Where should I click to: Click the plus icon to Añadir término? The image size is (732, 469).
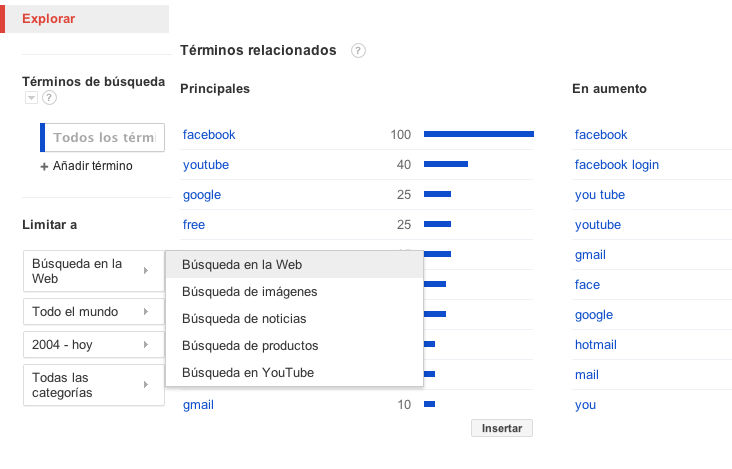(44, 166)
